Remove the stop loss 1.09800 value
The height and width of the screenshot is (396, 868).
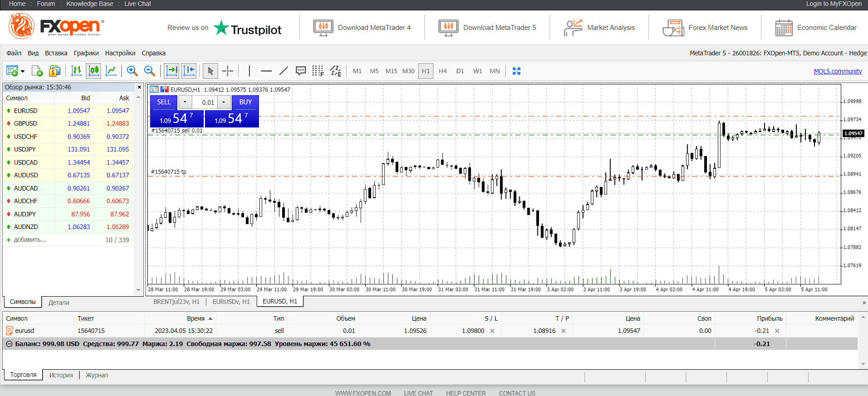493,331
